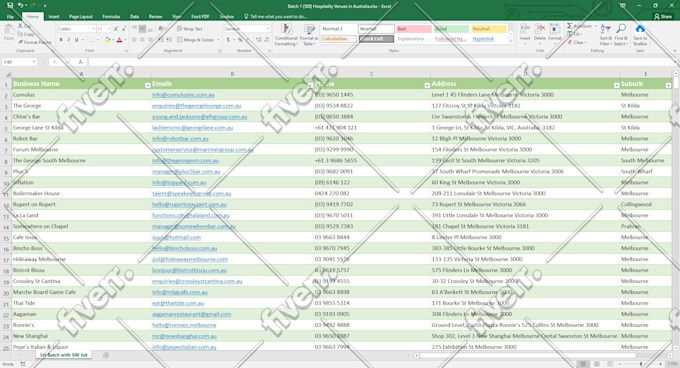Toggle Italic formatting
The image size is (680, 368).
(69, 40)
